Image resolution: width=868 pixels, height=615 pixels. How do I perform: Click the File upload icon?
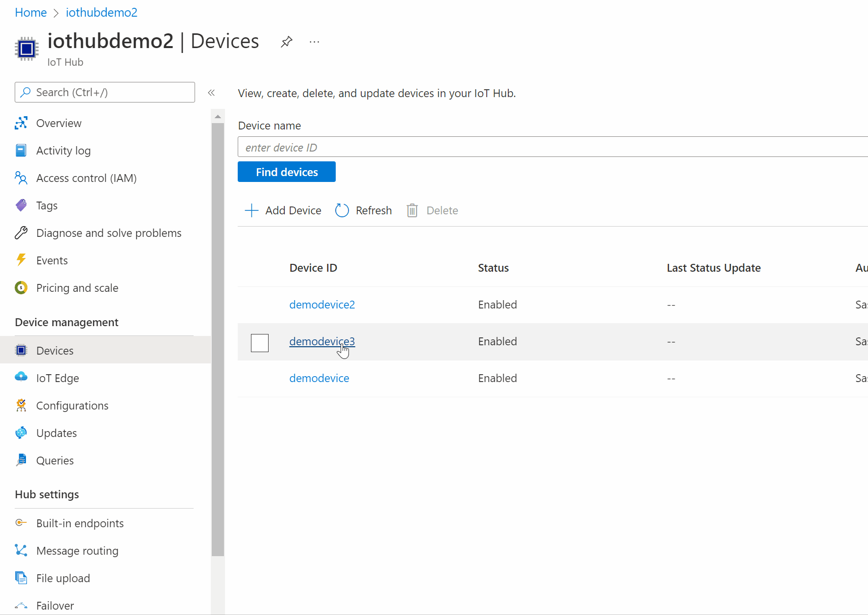pos(21,578)
